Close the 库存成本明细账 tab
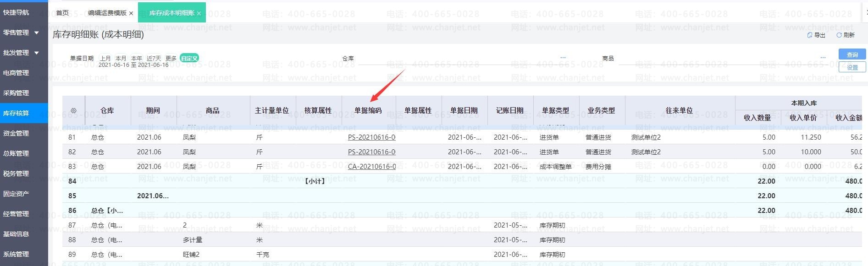 click(x=199, y=13)
